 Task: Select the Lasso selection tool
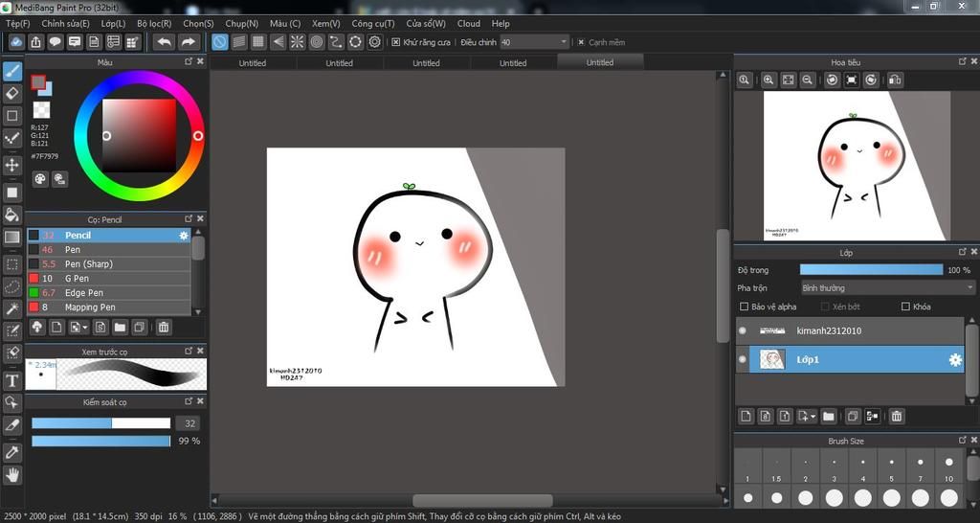pyautogui.click(x=11, y=286)
